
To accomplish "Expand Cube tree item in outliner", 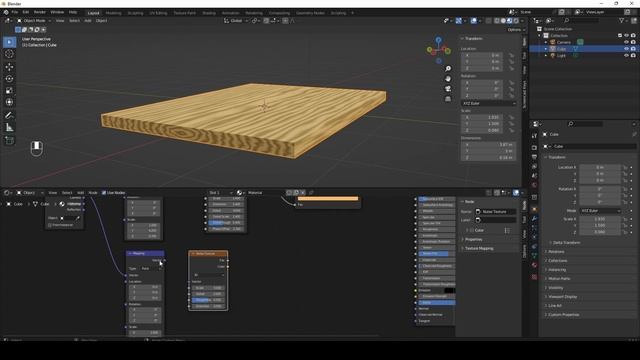I will click(546, 49).
